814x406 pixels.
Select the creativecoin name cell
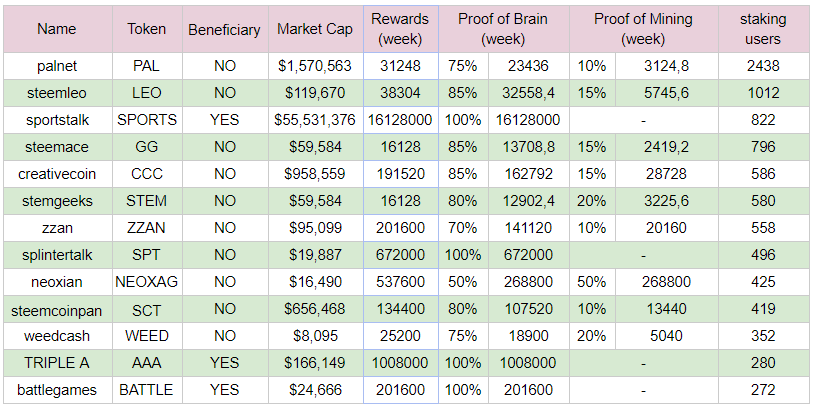tap(57, 174)
